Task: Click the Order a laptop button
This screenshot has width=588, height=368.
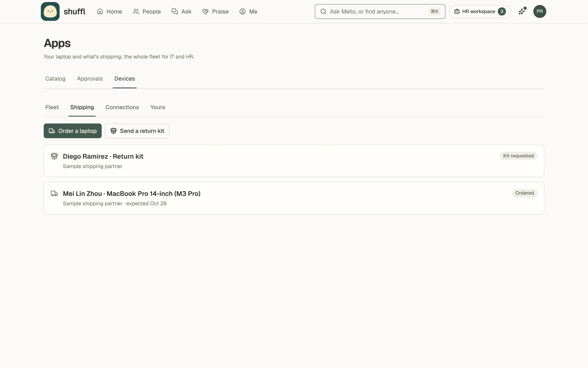Action: pos(73,131)
